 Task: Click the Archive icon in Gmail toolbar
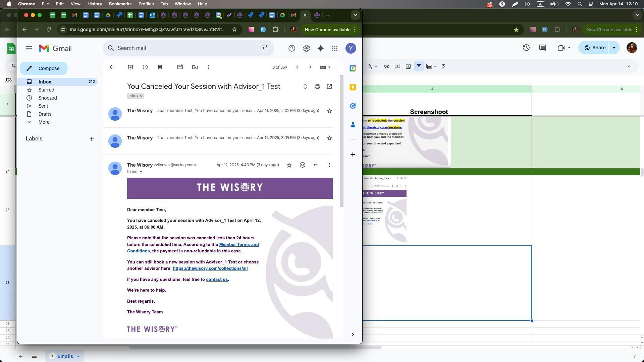tap(130, 67)
